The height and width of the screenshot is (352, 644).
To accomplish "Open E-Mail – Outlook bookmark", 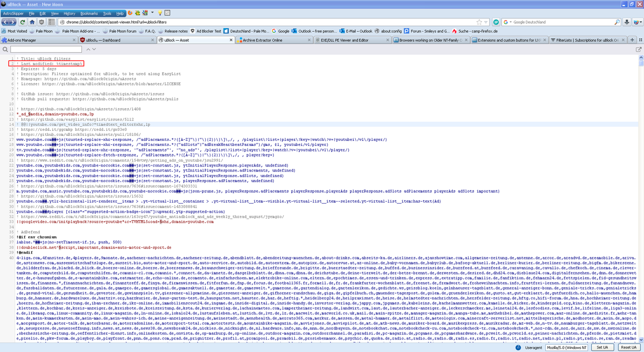I will (x=356, y=31).
